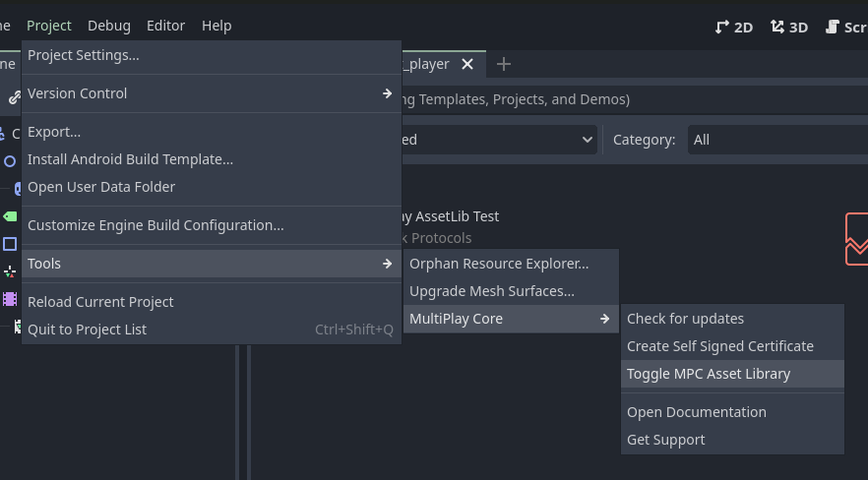
Task: Select Toggle MPC Asset Library
Action: [x=733, y=374]
